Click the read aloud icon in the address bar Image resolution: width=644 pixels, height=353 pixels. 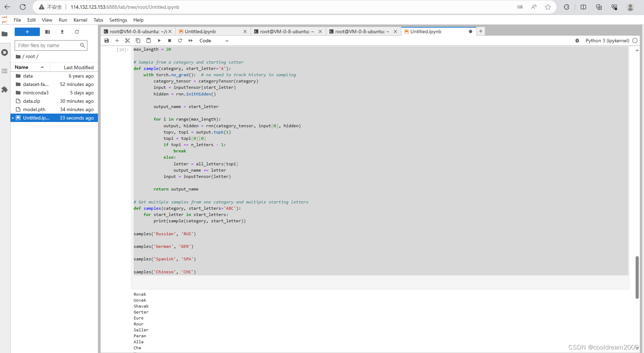(x=534, y=7)
